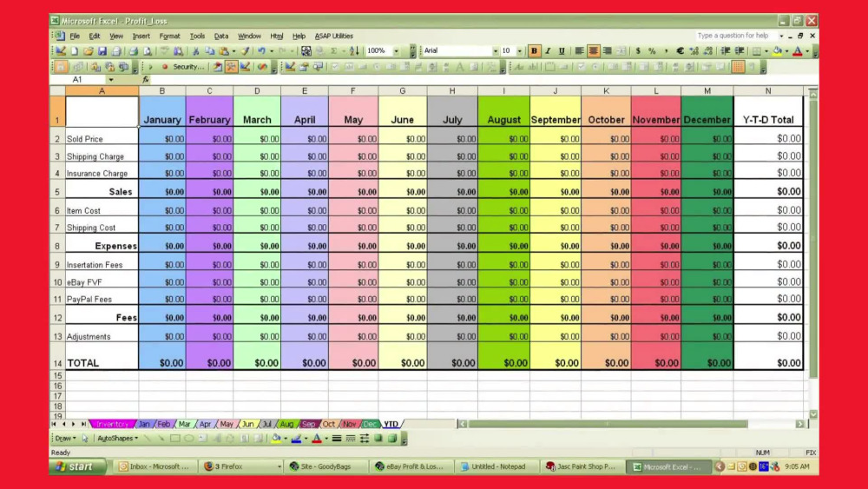Image resolution: width=868 pixels, height=489 pixels.
Task: Toggle Bold formatting
Action: (x=534, y=51)
